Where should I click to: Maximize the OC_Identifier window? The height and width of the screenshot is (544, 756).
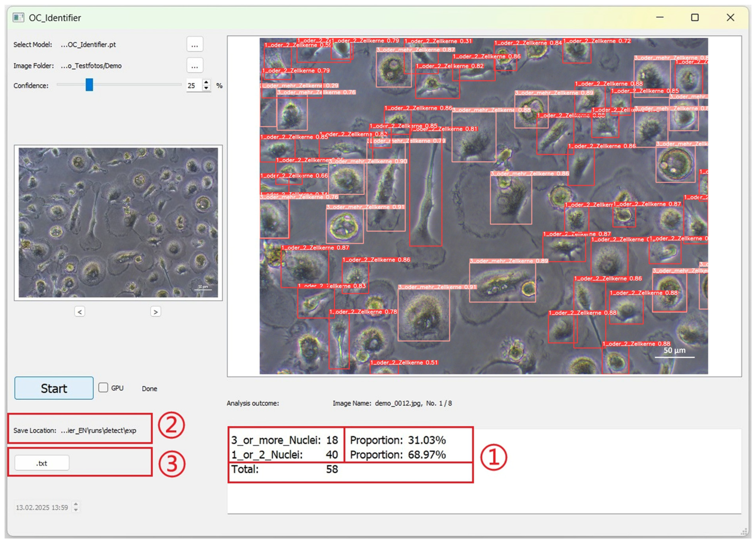tap(695, 17)
